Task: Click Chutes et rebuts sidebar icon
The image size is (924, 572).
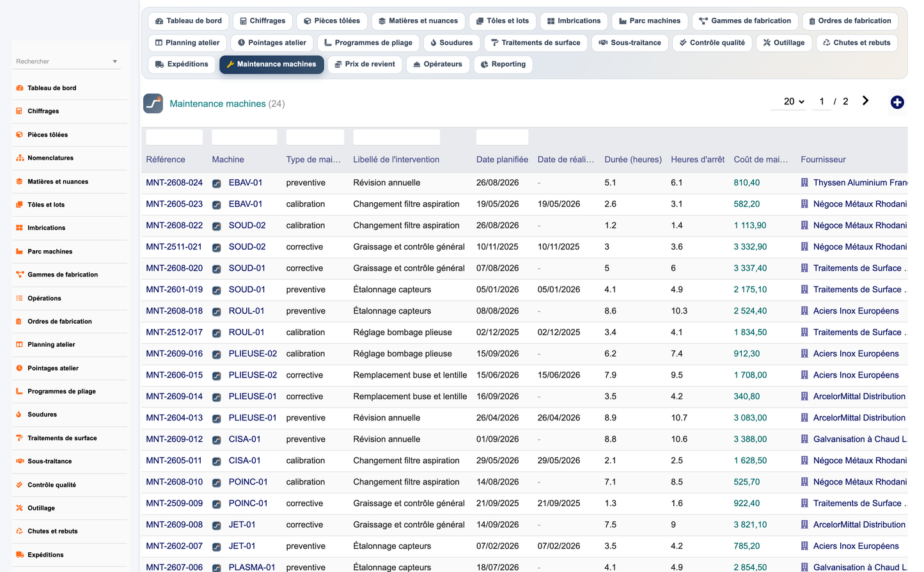Action: (x=20, y=531)
